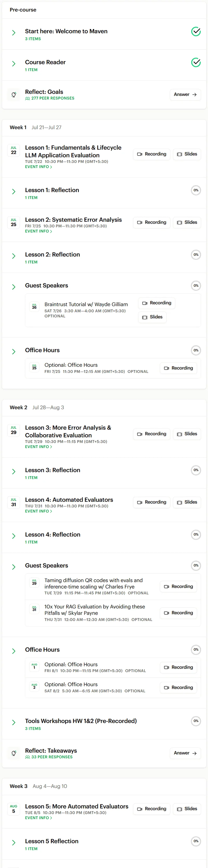Open Lesson 5 Reflection item

pyautogui.click(x=51, y=841)
